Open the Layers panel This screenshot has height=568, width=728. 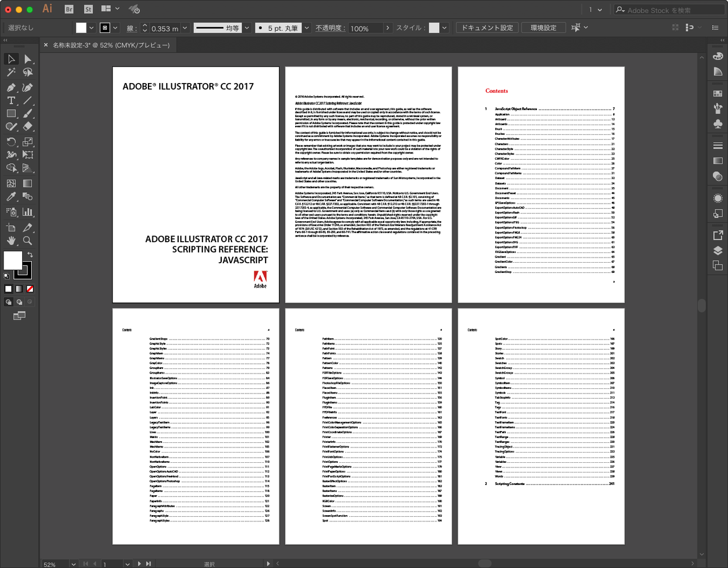pos(718,250)
